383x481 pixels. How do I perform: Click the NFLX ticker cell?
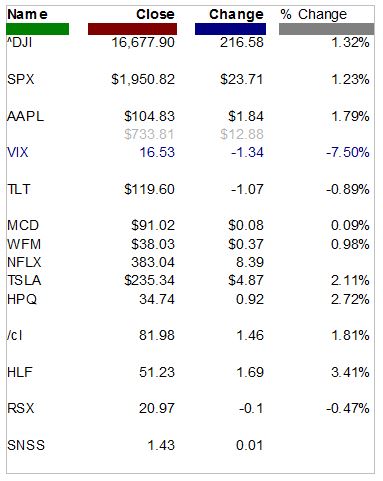[x=24, y=262]
